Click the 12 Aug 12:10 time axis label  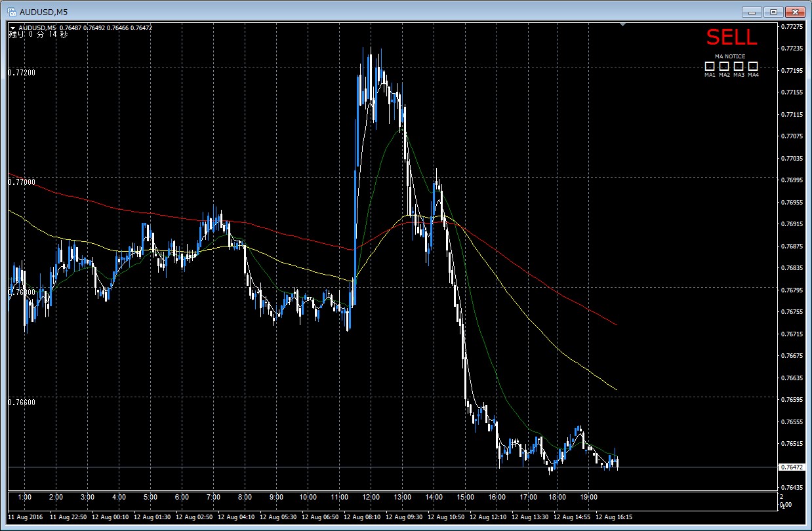(489, 517)
